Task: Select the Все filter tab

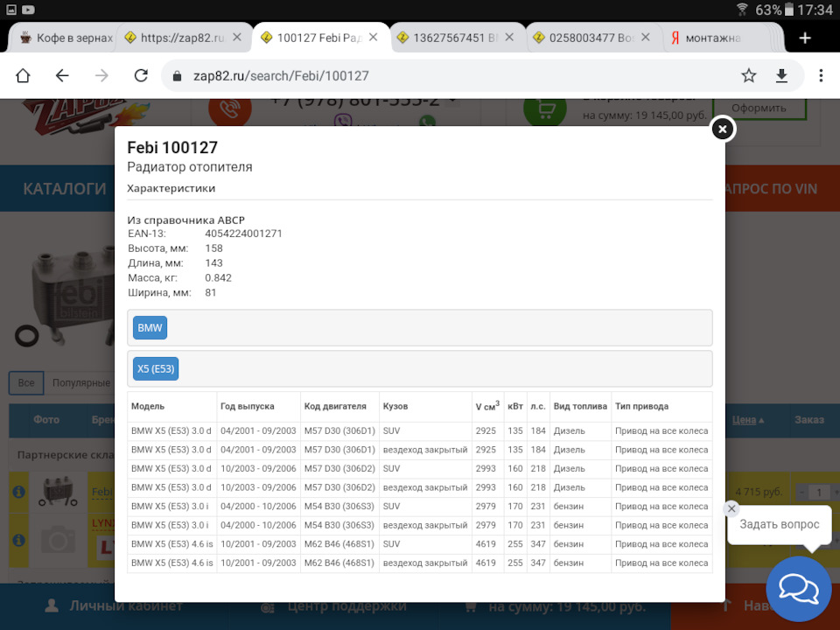Action: [25, 383]
